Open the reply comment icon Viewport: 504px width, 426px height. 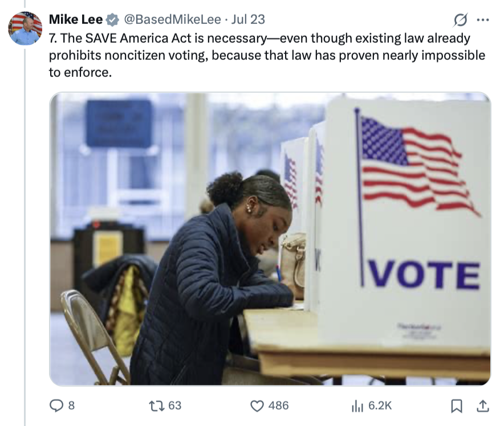56,405
